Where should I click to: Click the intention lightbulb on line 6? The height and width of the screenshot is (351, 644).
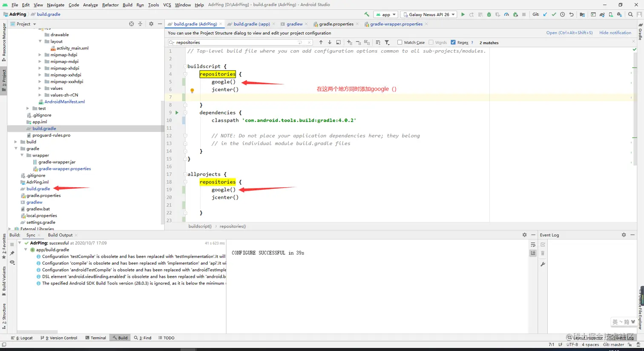[192, 91]
